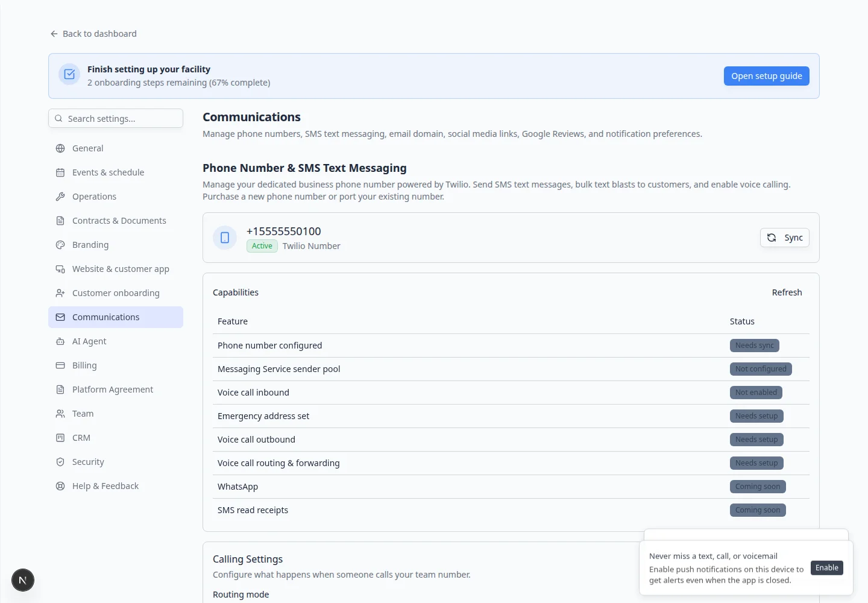Screen dimensions: 868x603
Task: Click the back arrow icon near Back to dashboard
Action: point(54,34)
